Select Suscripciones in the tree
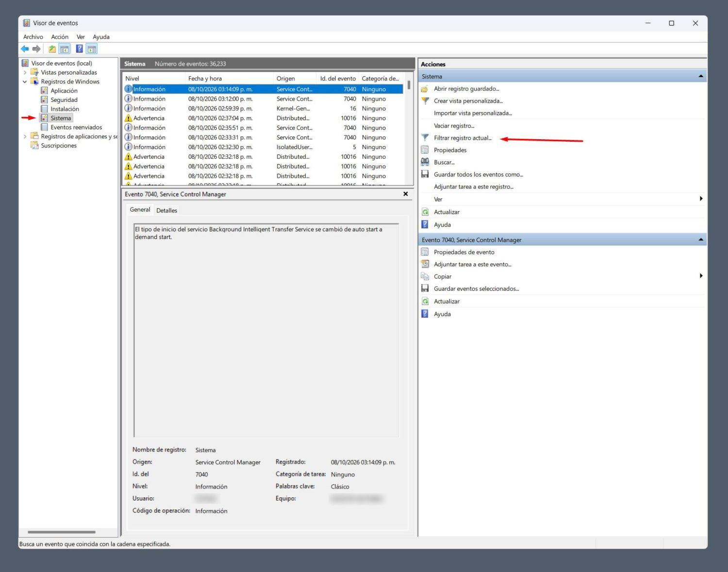 click(59, 146)
